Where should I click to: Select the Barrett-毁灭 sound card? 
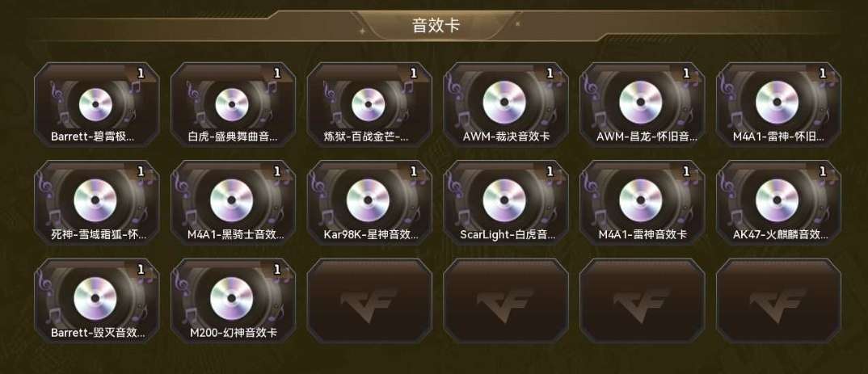point(96,300)
